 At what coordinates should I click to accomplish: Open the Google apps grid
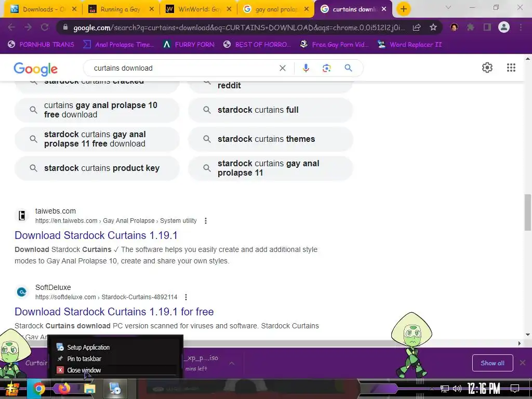coord(511,68)
